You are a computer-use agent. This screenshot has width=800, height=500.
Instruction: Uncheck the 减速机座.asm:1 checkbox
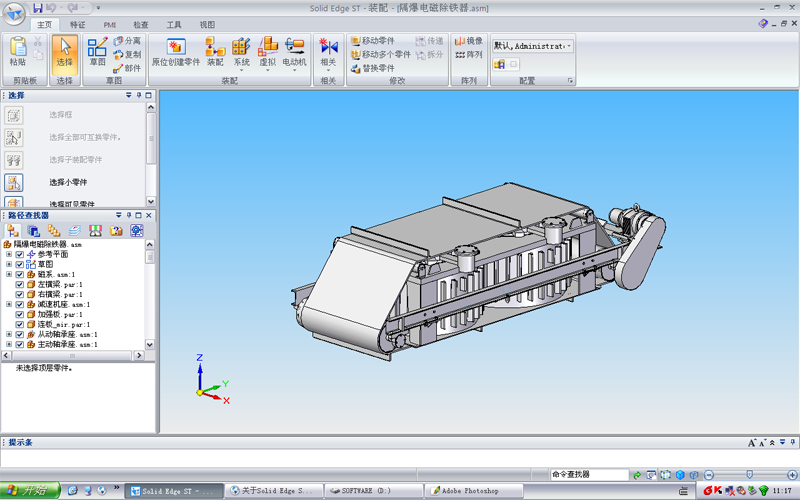tap(19, 305)
